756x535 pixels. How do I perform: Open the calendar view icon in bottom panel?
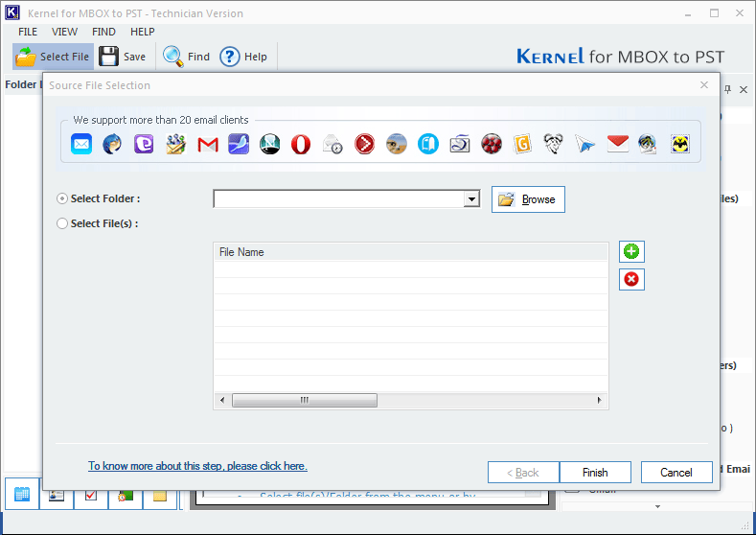pos(22,494)
